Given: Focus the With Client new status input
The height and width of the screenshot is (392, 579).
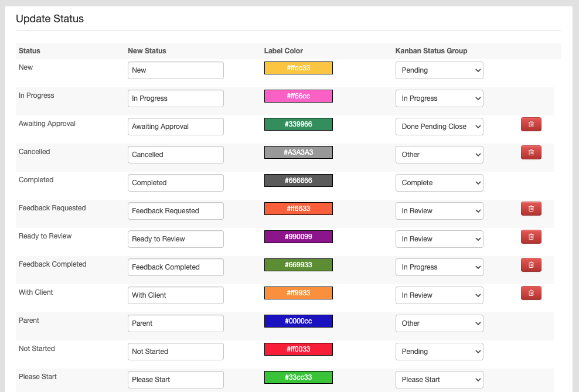Looking at the screenshot, I should [x=176, y=295].
